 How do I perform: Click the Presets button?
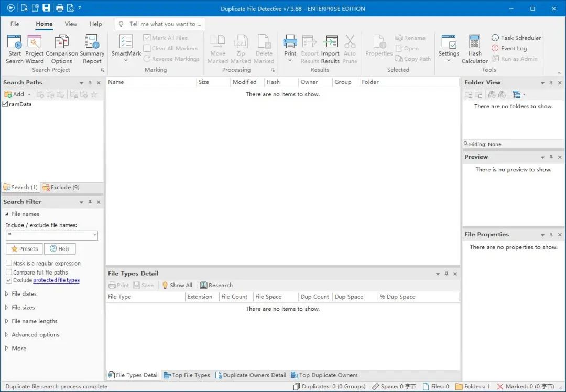click(x=24, y=249)
